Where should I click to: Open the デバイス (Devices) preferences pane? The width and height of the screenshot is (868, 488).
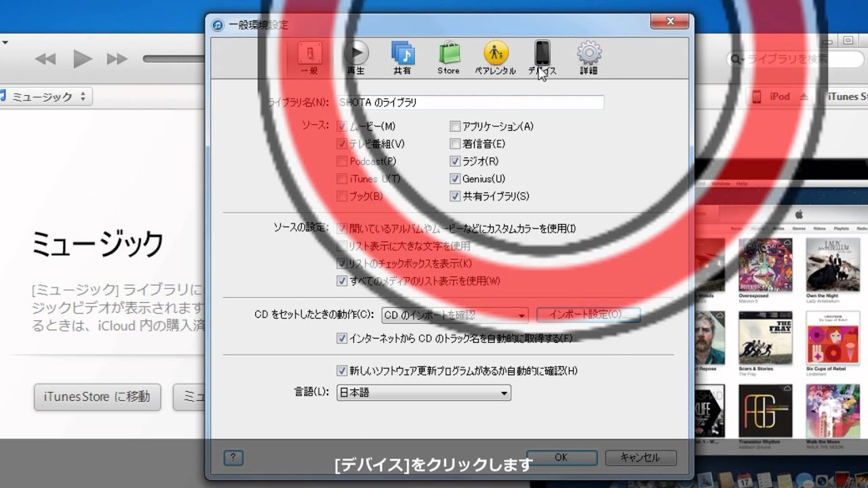[542, 58]
